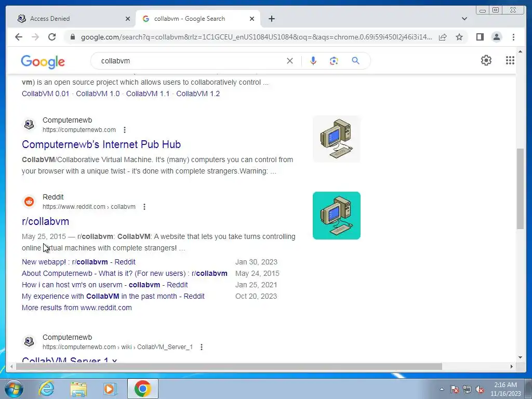Click the scroll right arrow at bottom
The width and height of the screenshot is (532, 399).
[x=512, y=366]
